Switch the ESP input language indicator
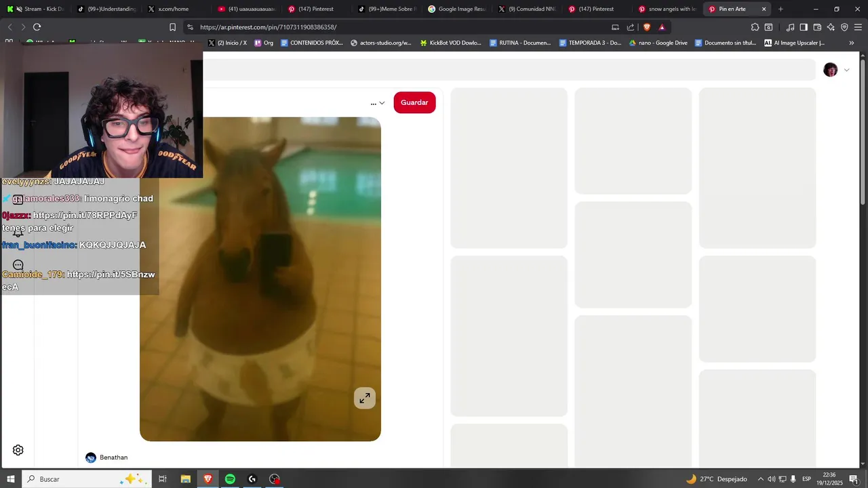Image resolution: width=868 pixels, height=488 pixels. click(806, 479)
